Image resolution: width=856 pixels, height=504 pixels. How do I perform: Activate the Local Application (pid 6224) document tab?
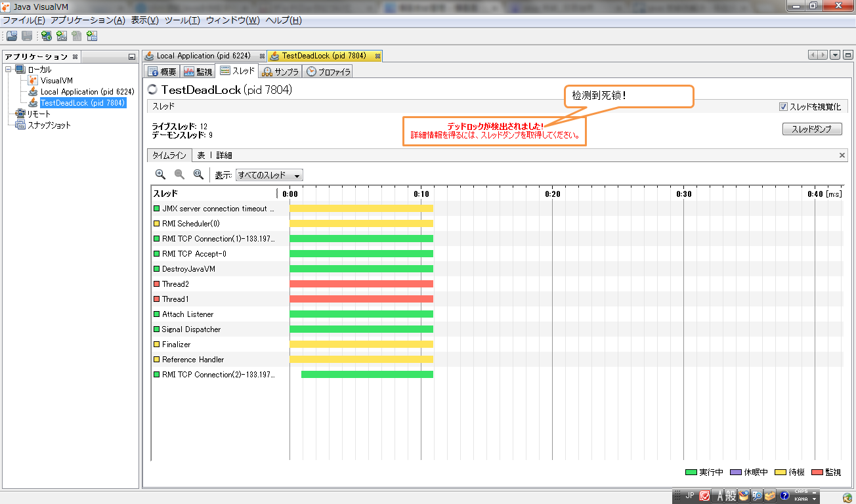tap(203, 56)
